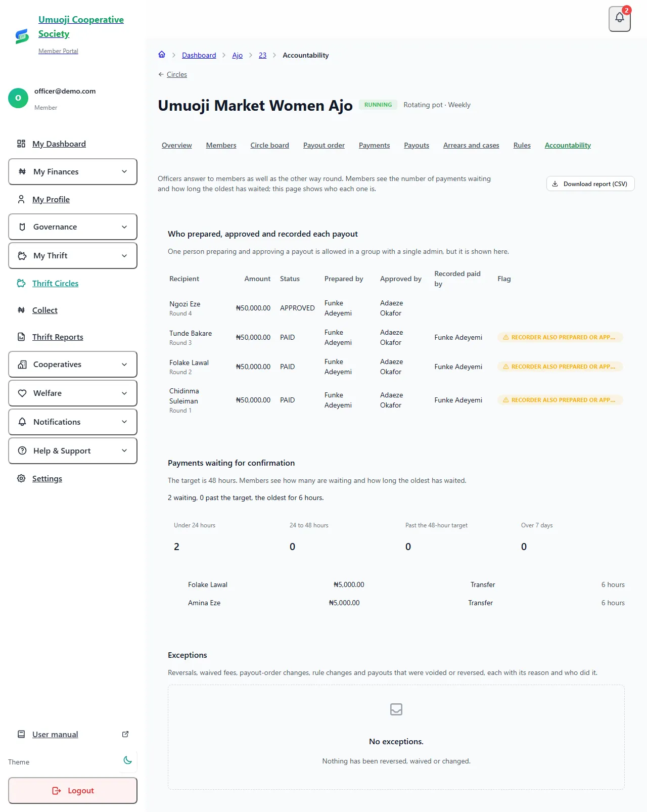Download report (CSV)
Image resolution: width=647 pixels, height=812 pixels.
[590, 184]
